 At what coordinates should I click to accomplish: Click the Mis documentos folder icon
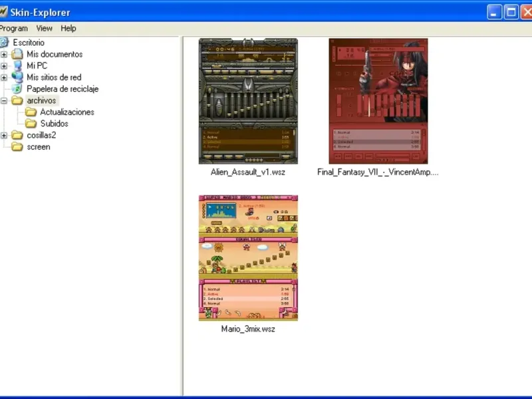17,54
